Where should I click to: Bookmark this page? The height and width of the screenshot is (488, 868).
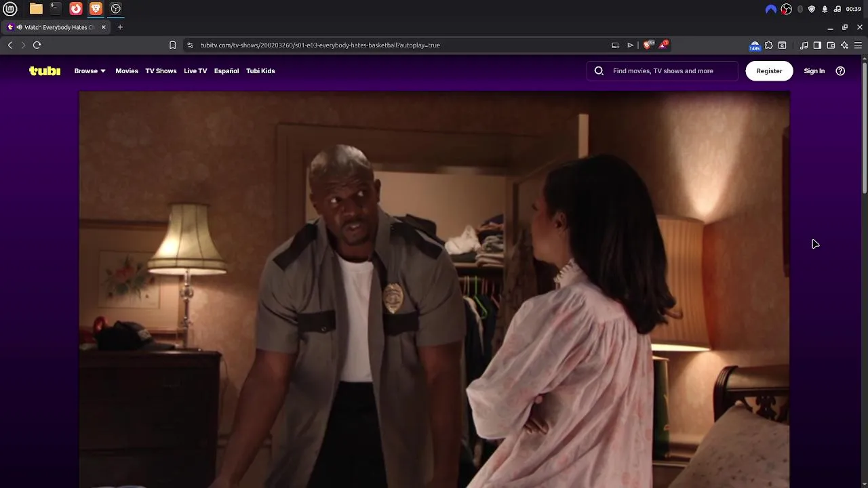(172, 45)
